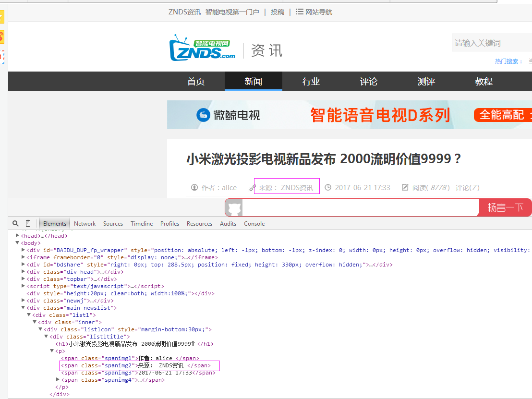This screenshot has width=532, height=399.
Task: Click the 2017-06-21 17:33 date text
Action: pyautogui.click(x=363, y=188)
